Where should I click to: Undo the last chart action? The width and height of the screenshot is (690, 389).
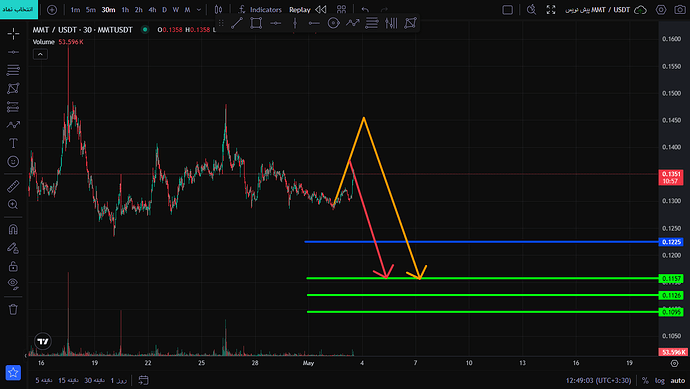(365, 10)
